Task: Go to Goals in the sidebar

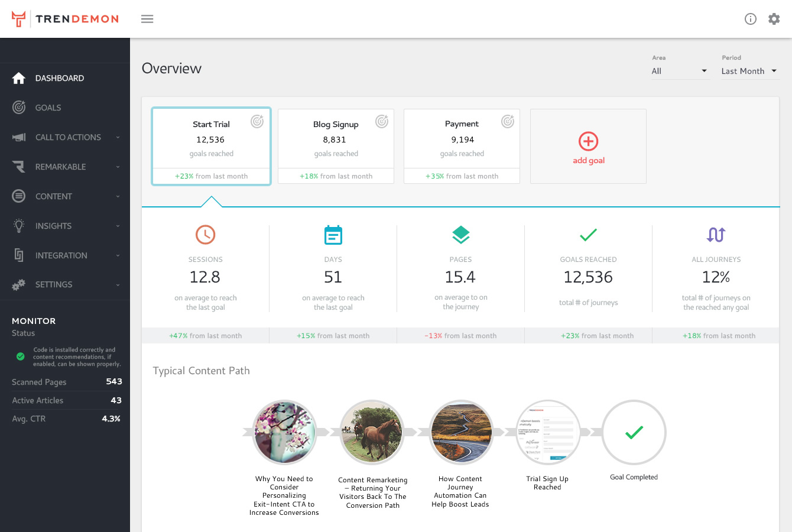Action: (48, 108)
